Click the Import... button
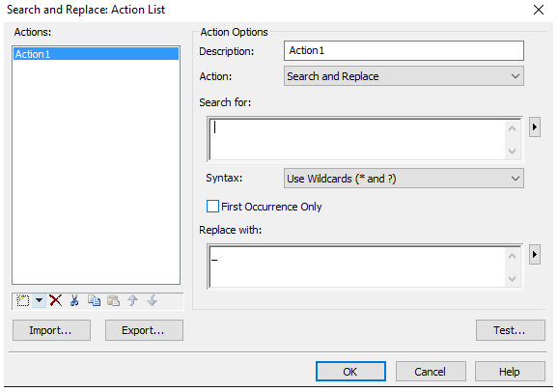558x392 pixels. (51, 330)
